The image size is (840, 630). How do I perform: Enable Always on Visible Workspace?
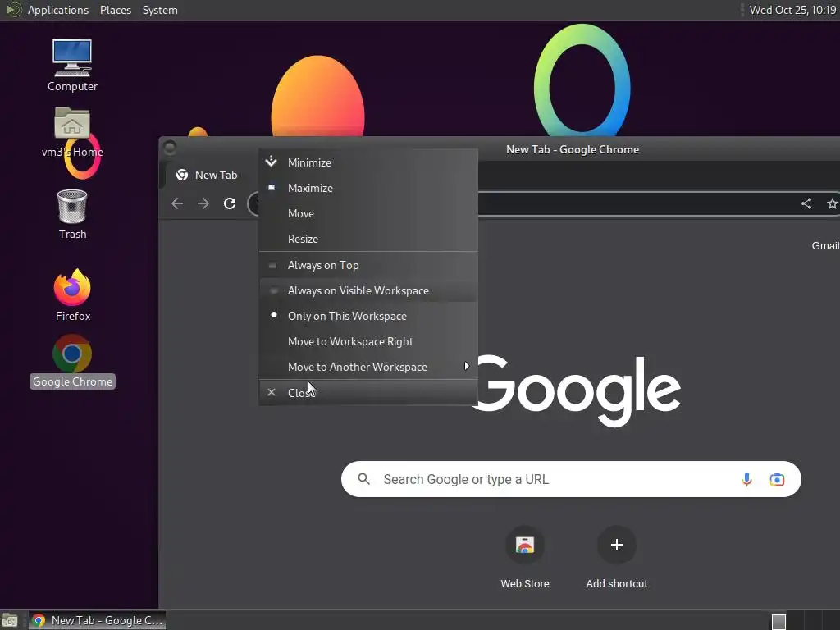pyautogui.click(x=368, y=290)
